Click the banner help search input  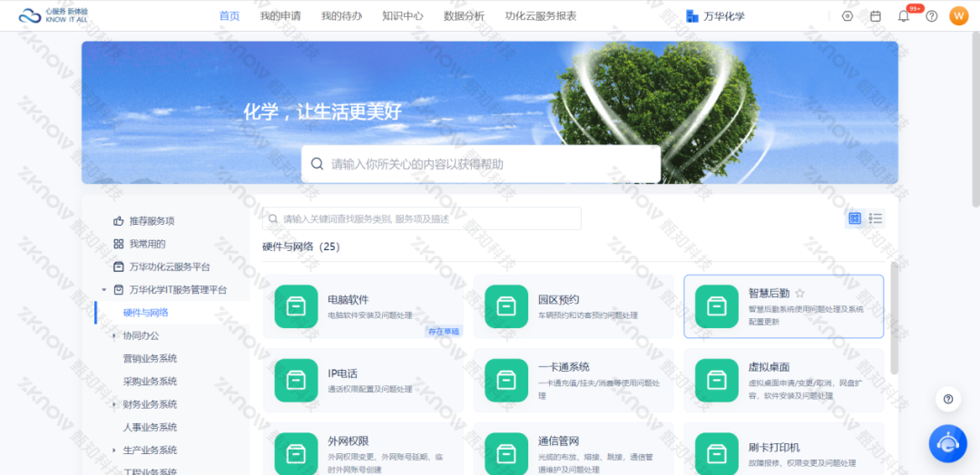[x=481, y=164]
